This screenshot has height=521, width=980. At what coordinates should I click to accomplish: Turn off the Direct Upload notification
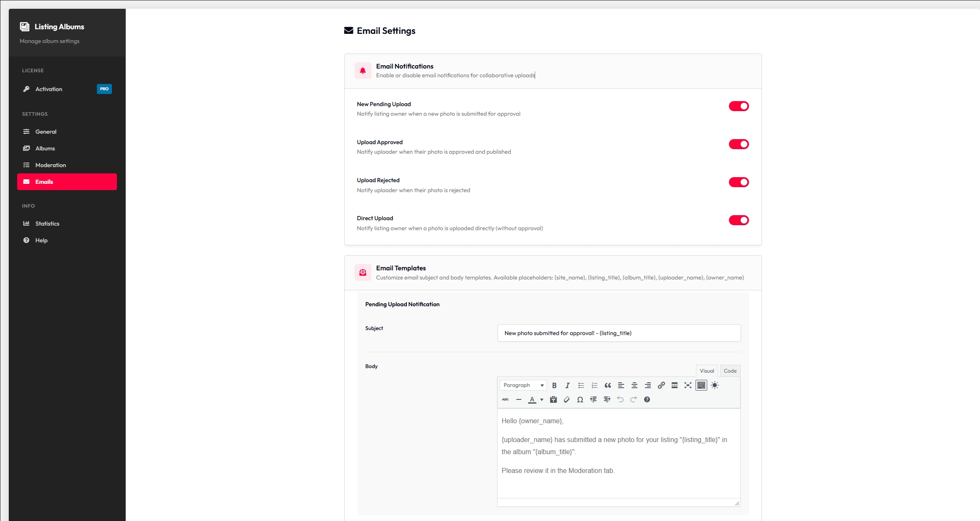(739, 220)
